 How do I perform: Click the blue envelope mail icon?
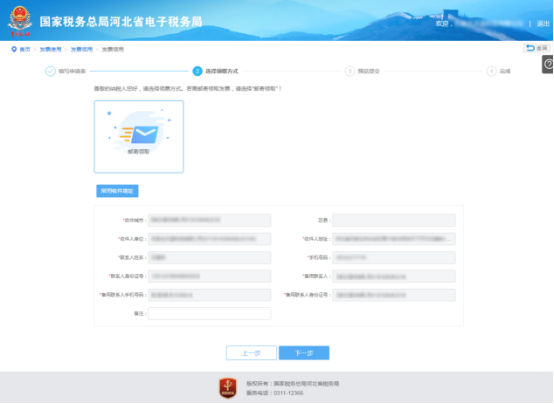click(x=145, y=135)
